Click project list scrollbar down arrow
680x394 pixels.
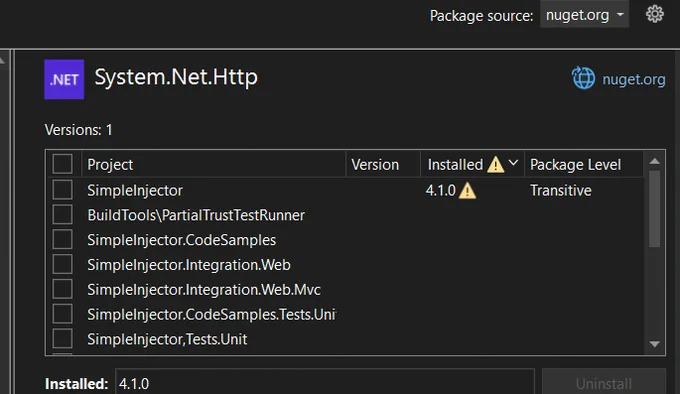point(655,344)
